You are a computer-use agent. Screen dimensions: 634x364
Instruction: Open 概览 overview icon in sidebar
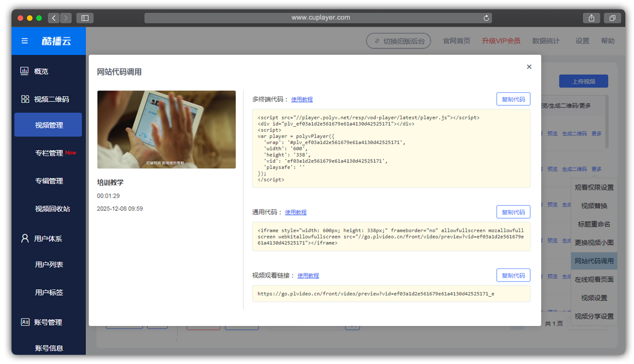pyautogui.click(x=25, y=71)
